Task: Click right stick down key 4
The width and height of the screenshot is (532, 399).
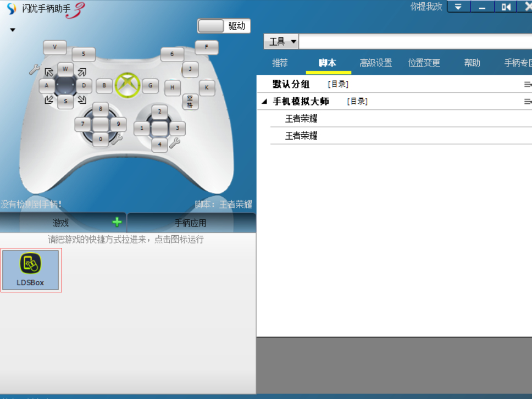Action: click(x=159, y=145)
